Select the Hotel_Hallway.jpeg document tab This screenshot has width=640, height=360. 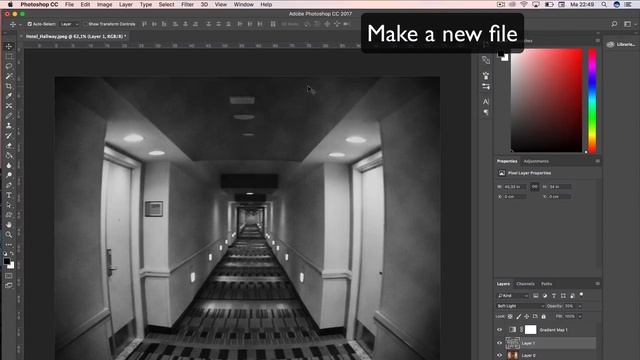[76, 36]
